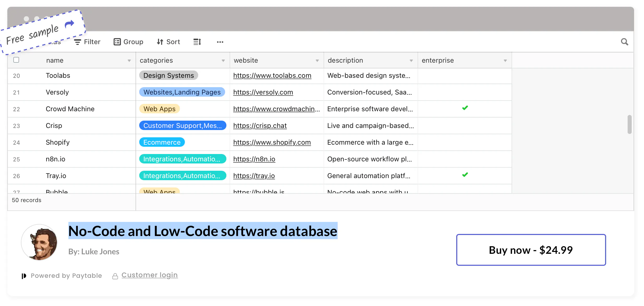The width and height of the screenshot is (644, 306).
Task: Click the Tray.io Integrations,Automation tag
Action: [x=183, y=176]
